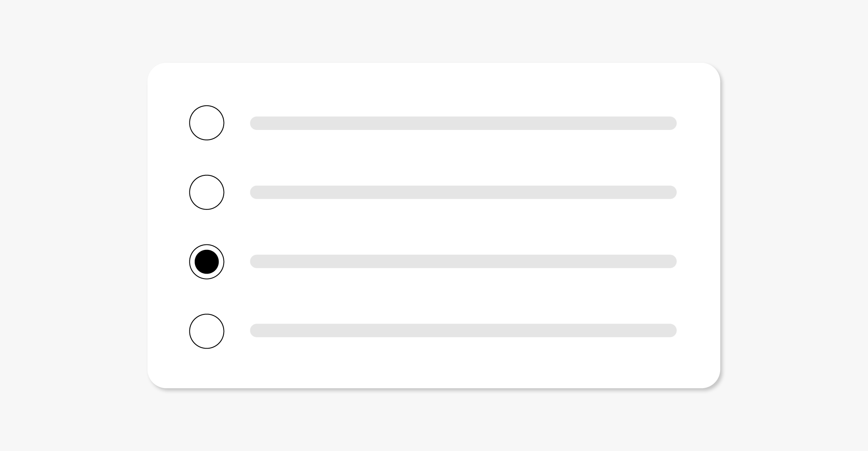Select the second radio button

pyautogui.click(x=207, y=192)
